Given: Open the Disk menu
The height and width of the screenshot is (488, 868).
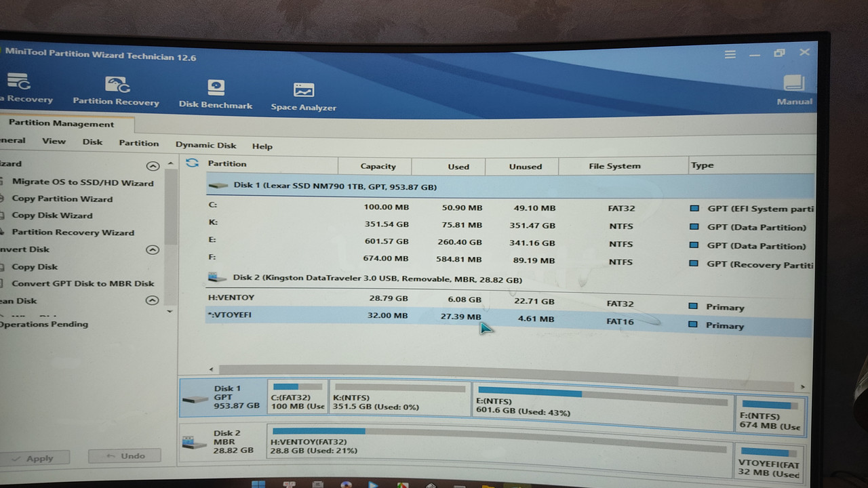Looking at the screenshot, I should tap(92, 142).
